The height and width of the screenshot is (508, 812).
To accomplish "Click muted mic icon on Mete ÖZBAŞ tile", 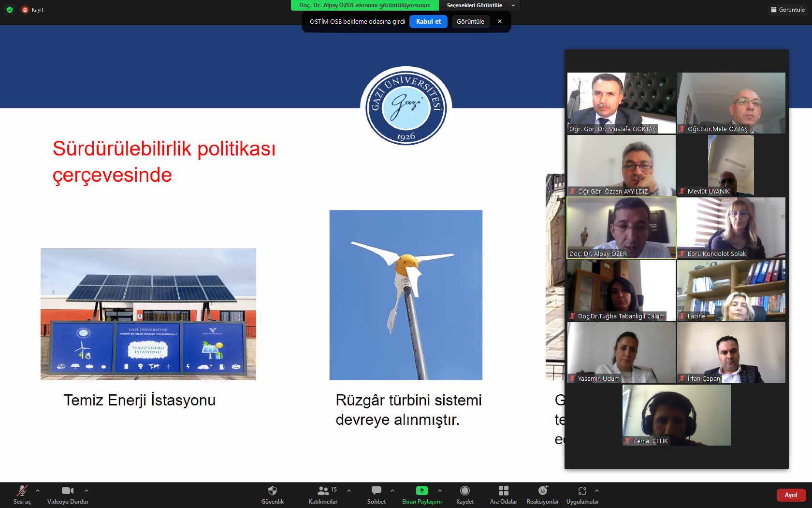I will tap(682, 129).
